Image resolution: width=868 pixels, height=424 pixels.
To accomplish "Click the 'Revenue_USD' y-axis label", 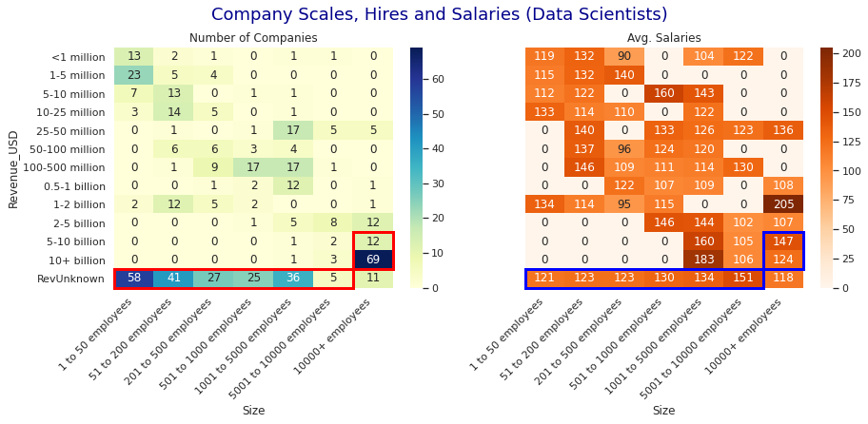I will tap(13, 167).
